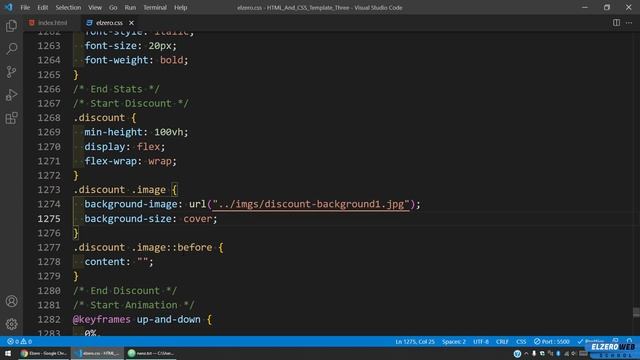Click the 'background-size: cover;' line
640x360 pixels.
(x=151, y=219)
